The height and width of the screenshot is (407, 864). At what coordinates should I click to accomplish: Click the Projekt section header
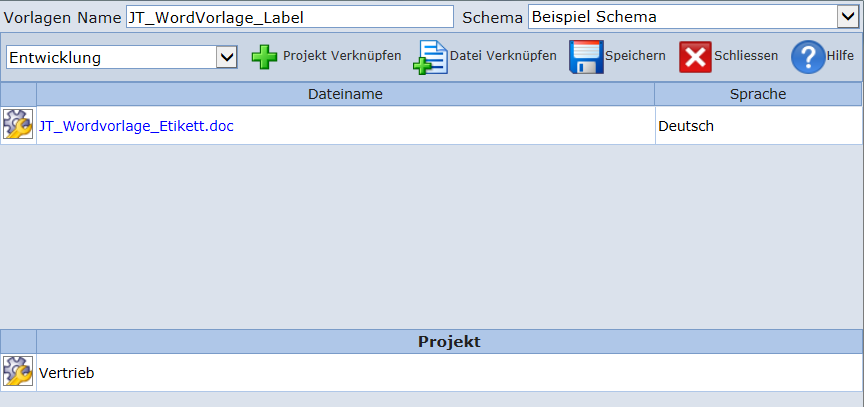449,342
